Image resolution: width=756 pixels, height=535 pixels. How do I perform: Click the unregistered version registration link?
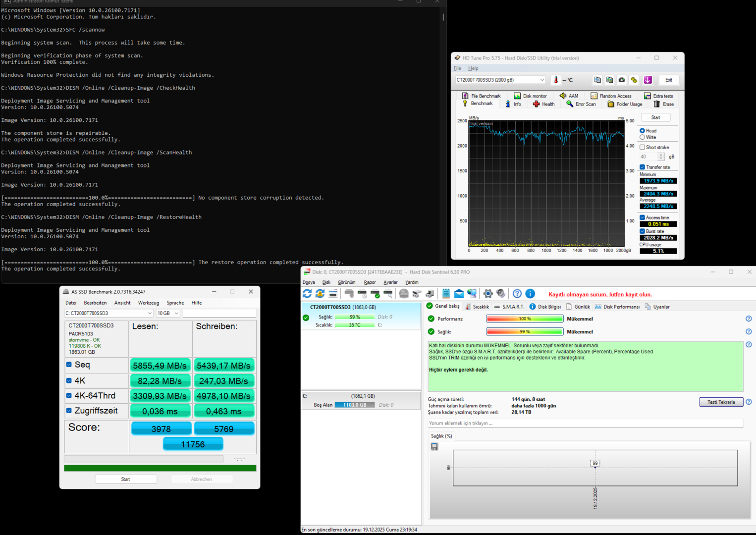(x=600, y=294)
